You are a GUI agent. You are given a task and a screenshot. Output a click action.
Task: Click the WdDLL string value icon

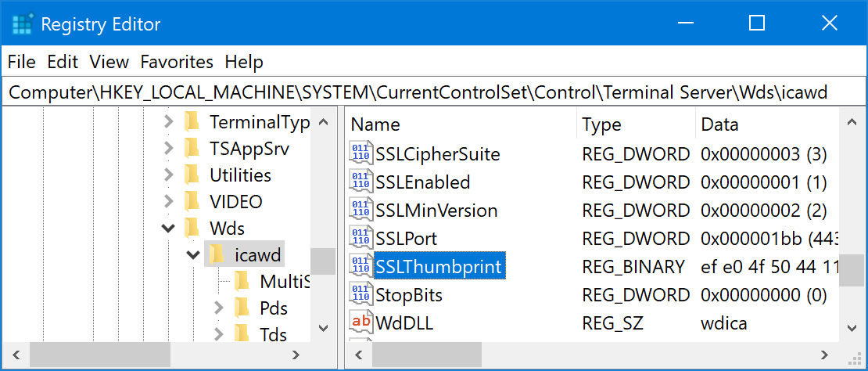click(x=360, y=322)
